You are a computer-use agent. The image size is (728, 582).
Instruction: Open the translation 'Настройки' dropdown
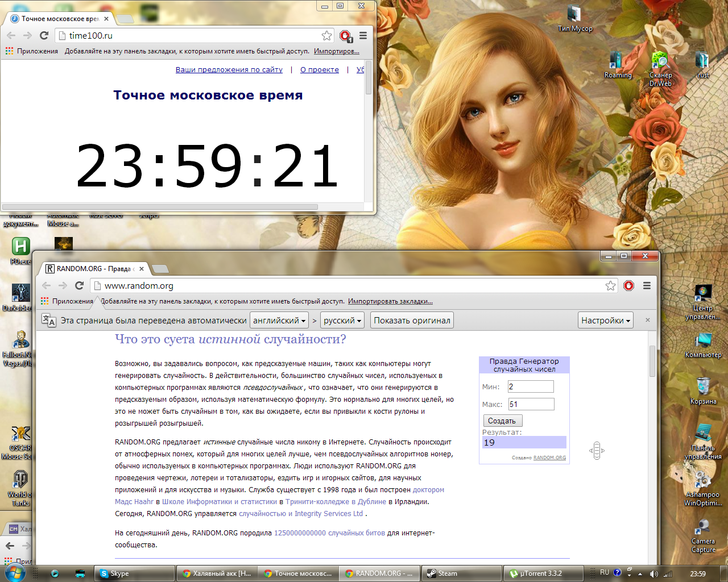click(x=606, y=321)
